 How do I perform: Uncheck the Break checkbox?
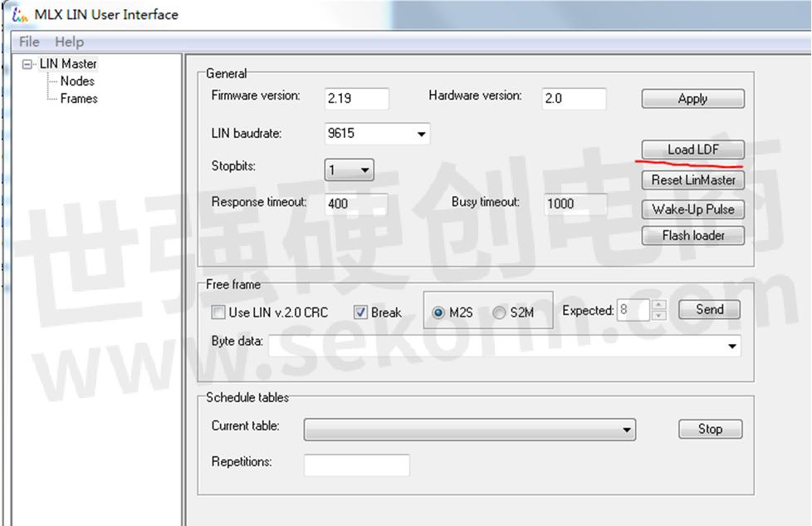point(361,312)
